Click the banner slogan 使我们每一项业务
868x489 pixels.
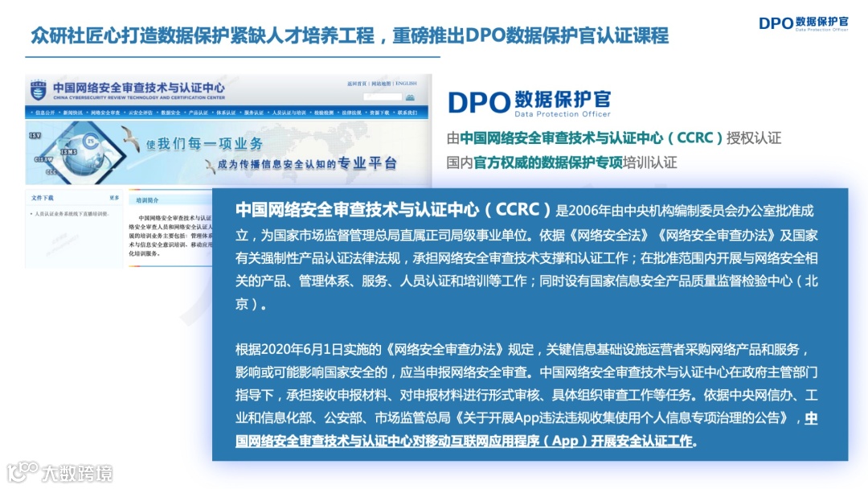pos(204,144)
